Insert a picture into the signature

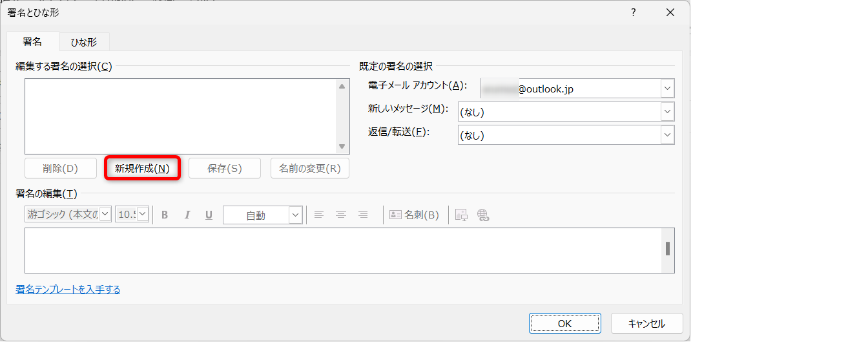[461, 215]
